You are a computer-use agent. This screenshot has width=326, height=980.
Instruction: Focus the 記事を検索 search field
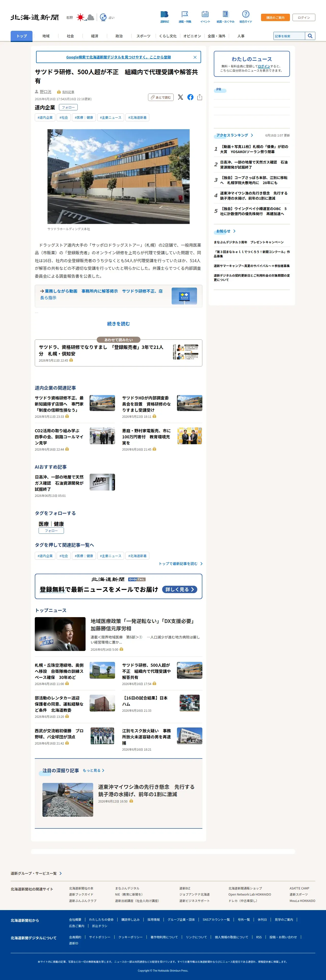point(289,36)
